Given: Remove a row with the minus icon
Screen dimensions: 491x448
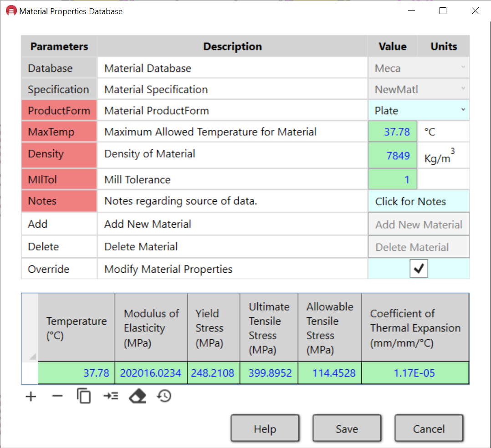Looking at the screenshot, I should [57, 397].
